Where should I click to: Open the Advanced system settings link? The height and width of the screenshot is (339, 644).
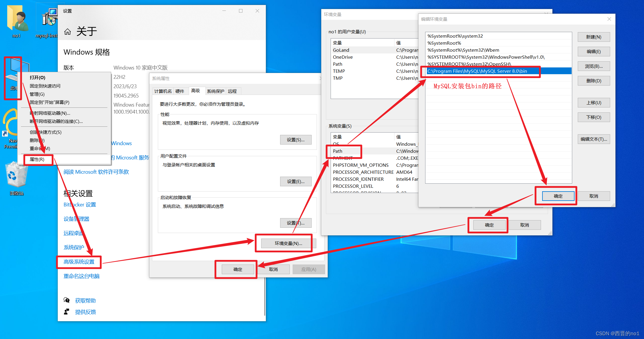(79, 262)
